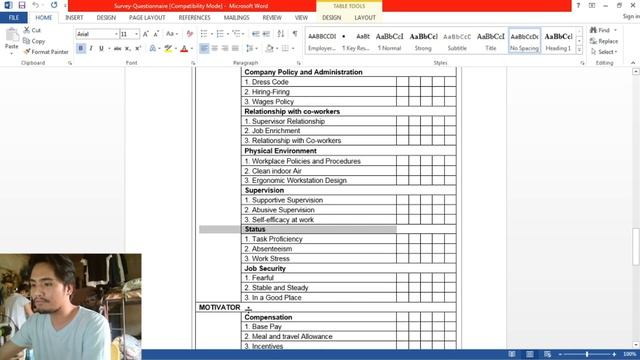
Task: Toggle Strikethrough formatting
Action: [118, 49]
